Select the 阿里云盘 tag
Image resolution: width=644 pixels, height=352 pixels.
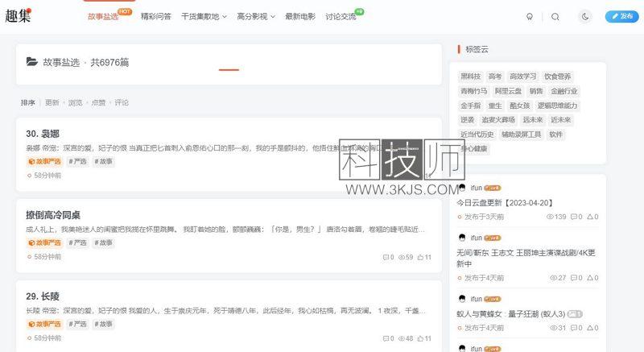click(508, 91)
